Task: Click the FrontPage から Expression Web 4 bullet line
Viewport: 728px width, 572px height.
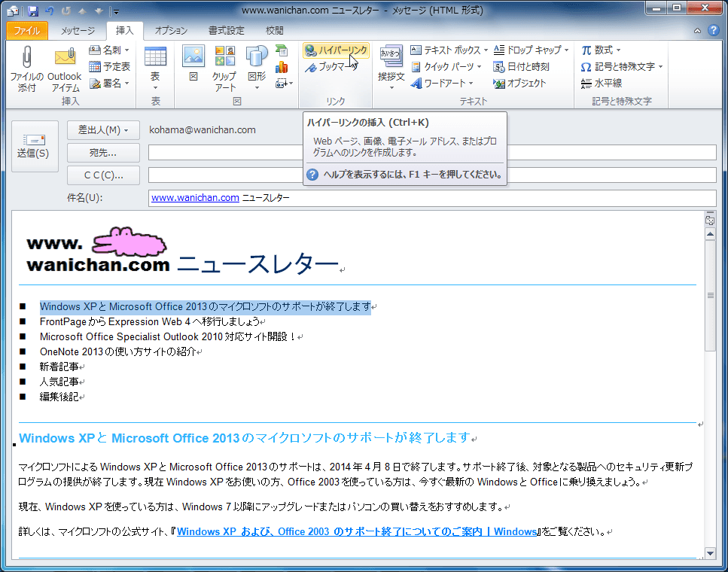Action: tap(150, 322)
